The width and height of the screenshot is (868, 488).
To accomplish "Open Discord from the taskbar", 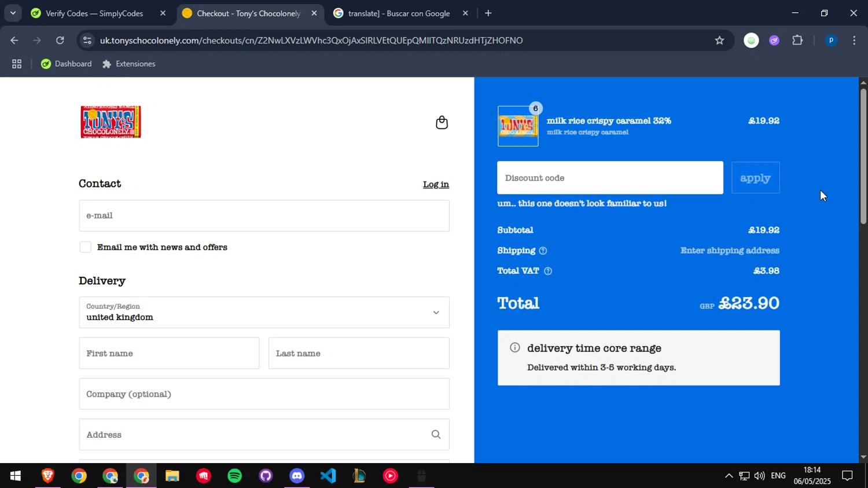I will coord(297,476).
